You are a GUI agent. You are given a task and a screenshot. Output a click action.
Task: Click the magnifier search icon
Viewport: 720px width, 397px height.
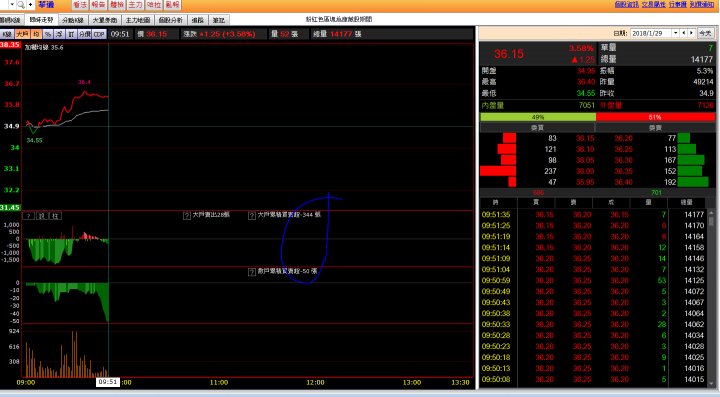point(21,5)
